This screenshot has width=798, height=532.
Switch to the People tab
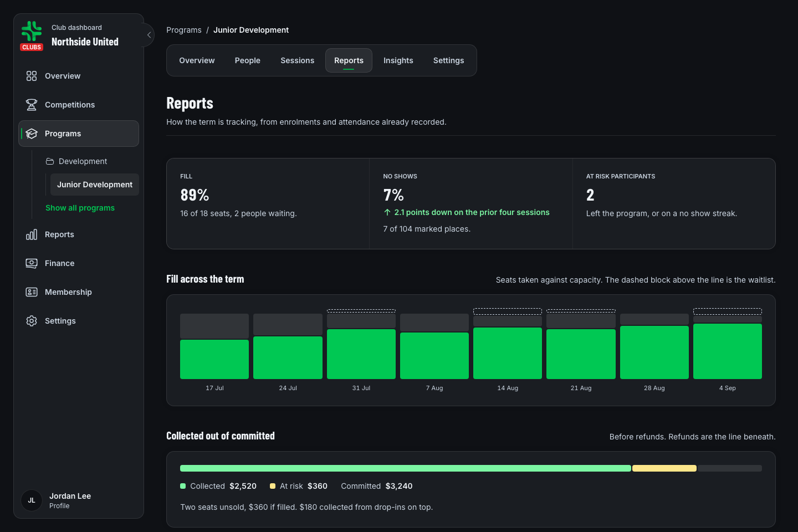(248, 60)
